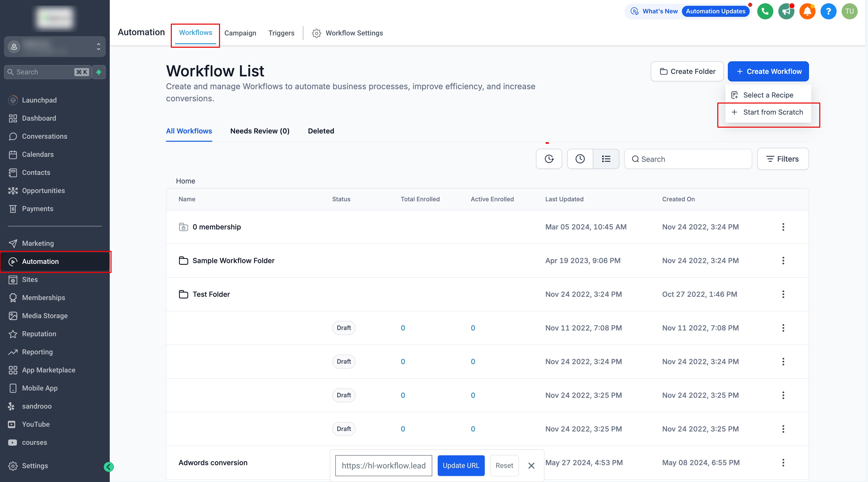Open the orange notifications bell

pyautogui.click(x=807, y=12)
